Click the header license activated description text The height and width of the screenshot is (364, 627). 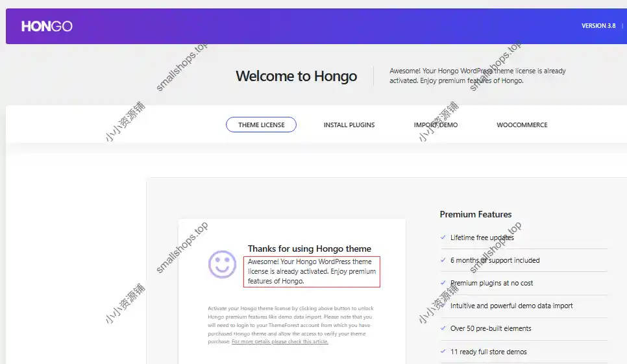pyautogui.click(x=478, y=75)
